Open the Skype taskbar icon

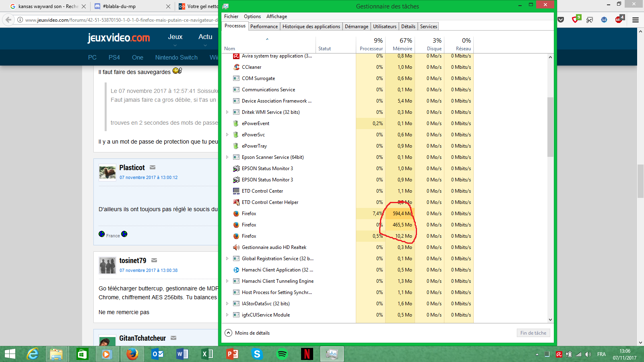[x=257, y=354]
